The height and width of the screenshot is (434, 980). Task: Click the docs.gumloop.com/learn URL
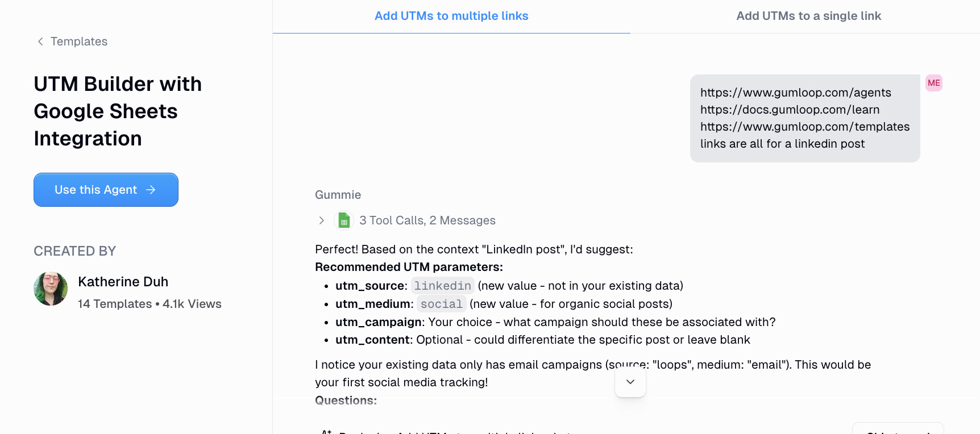(x=790, y=109)
